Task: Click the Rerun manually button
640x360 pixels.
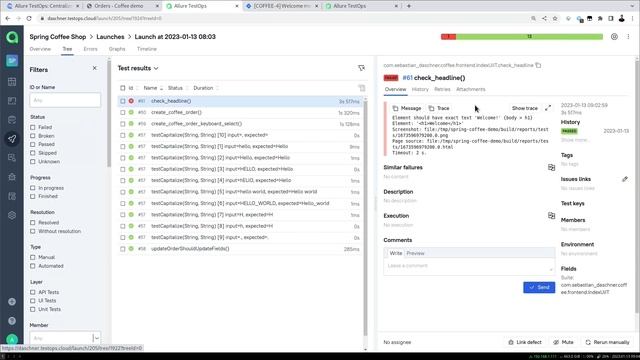Action: pos(607,342)
